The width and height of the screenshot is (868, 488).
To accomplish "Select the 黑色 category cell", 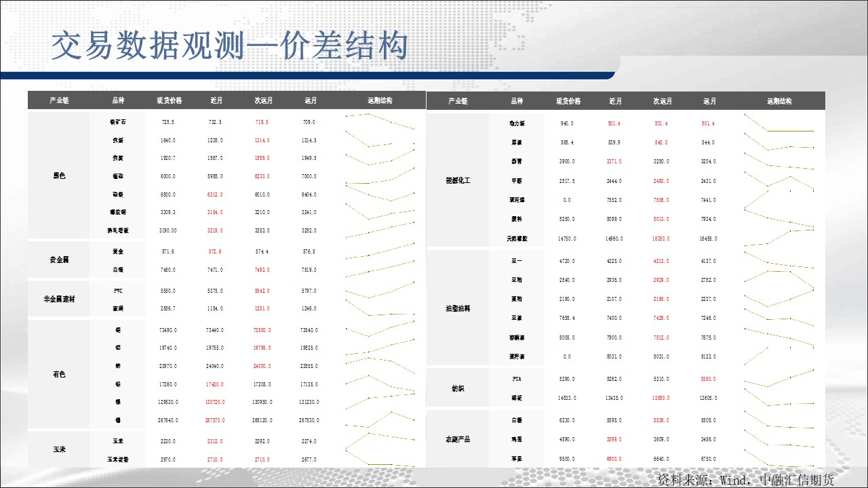I will [59, 176].
